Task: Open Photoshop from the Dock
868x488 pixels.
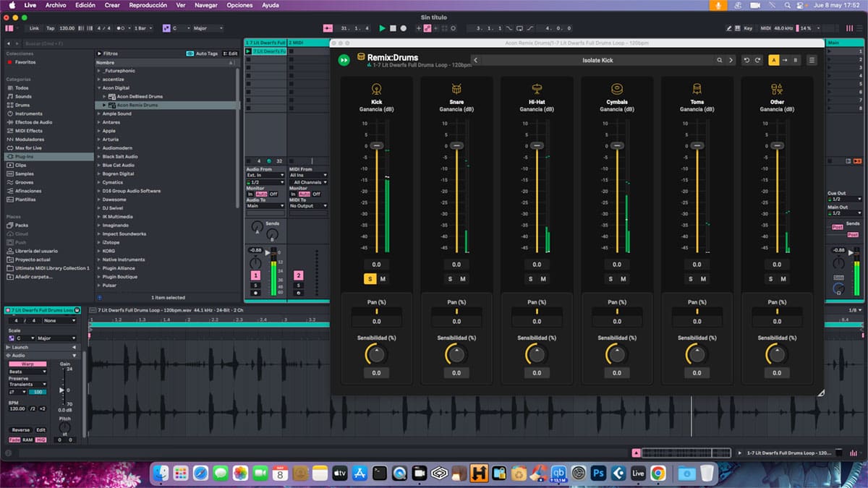Action: click(x=598, y=474)
